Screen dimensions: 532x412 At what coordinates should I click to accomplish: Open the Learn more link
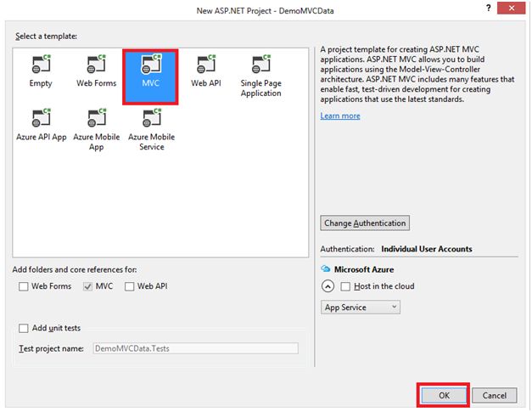point(340,116)
